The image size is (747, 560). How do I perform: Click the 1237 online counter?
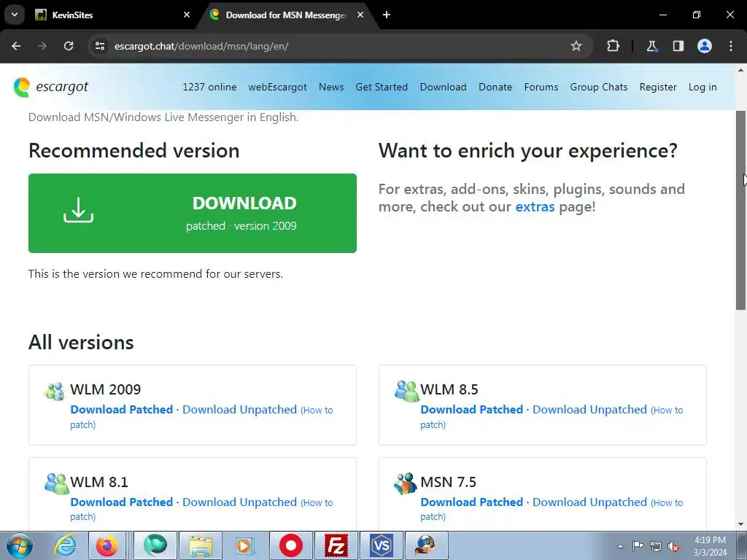209,87
